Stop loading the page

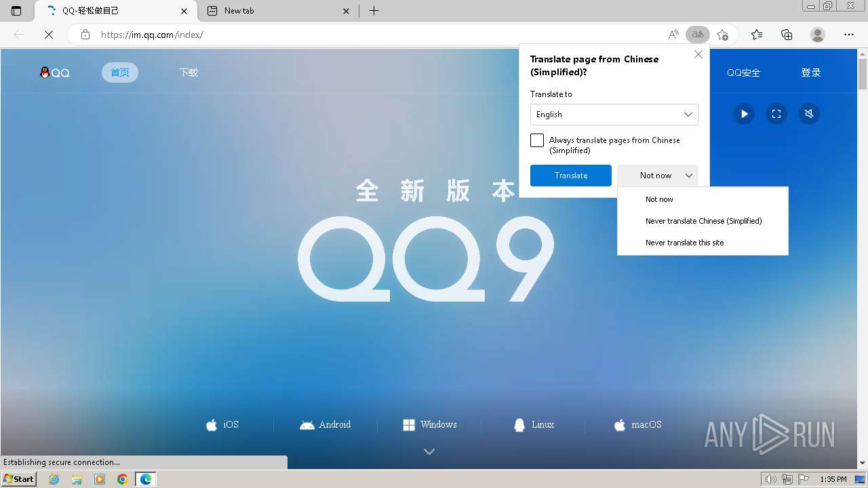click(x=49, y=35)
